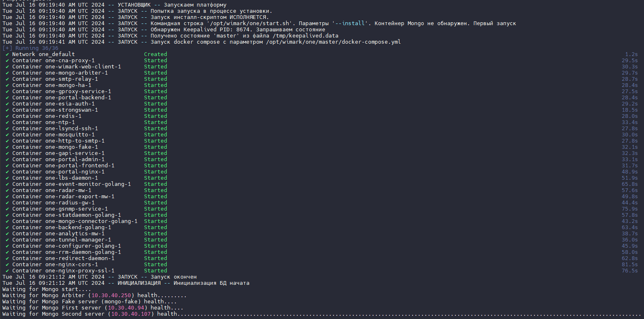This screenshot has height=319, width=644.
Task: Click the '1.2s' duration value
Action: coord(631,54)
